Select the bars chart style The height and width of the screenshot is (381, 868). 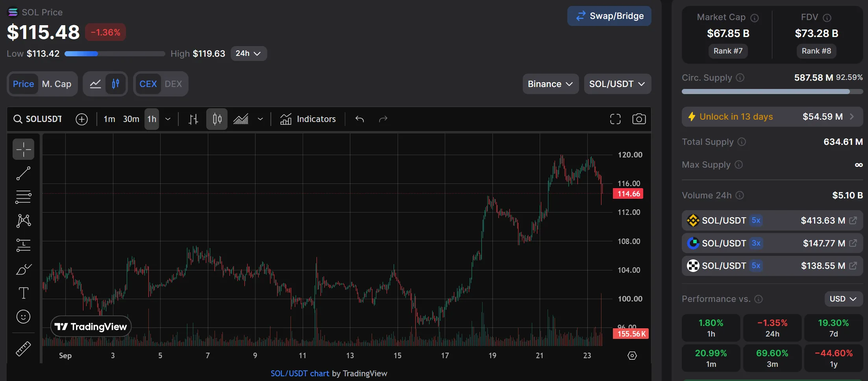tap(193, 119)
